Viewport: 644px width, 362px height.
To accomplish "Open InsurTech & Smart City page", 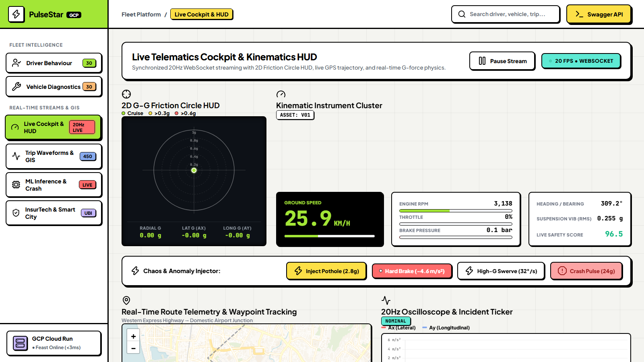I will click(54, 213).
